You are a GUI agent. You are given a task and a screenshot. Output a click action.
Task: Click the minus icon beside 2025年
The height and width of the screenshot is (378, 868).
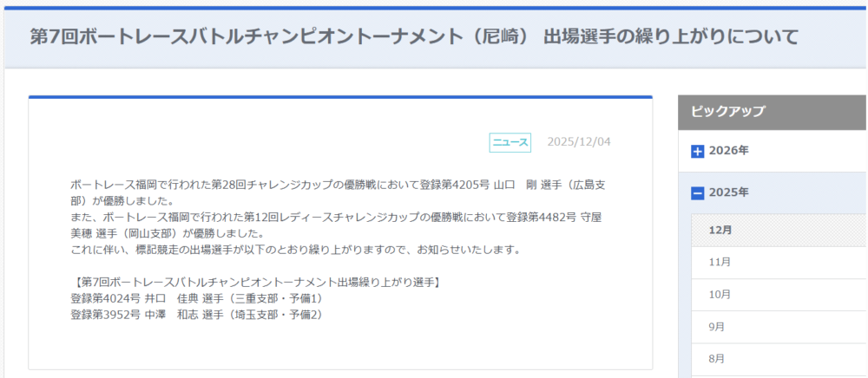click(697, 193)
